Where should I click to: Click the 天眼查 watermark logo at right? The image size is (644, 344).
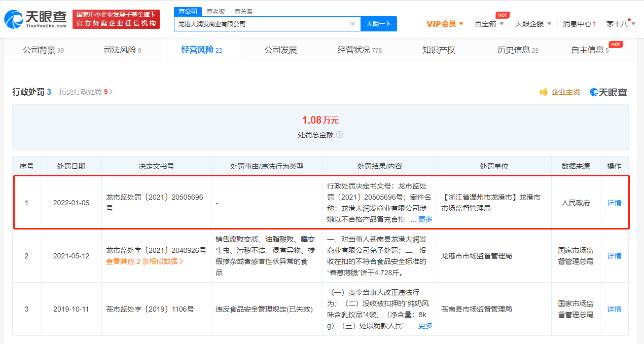tap(609, 92)
